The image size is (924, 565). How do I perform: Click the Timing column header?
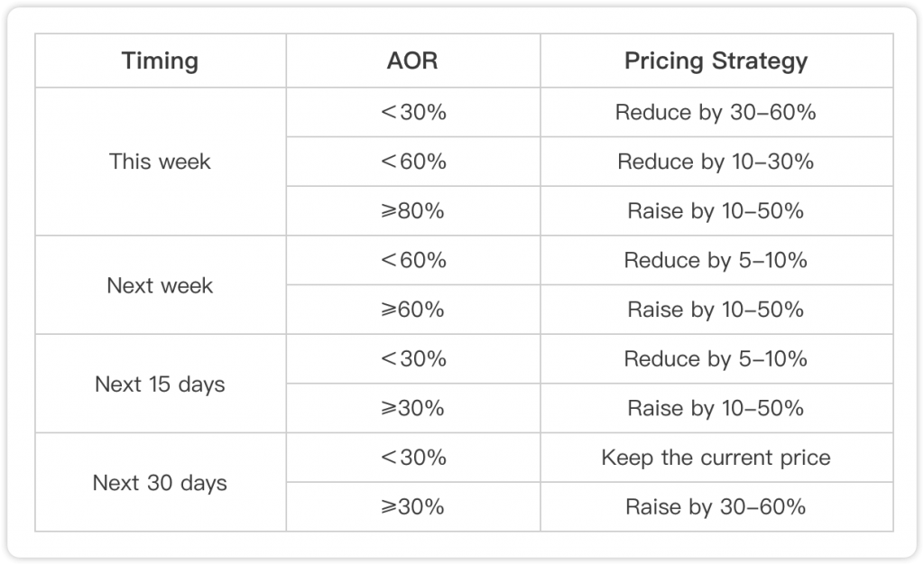161,60
